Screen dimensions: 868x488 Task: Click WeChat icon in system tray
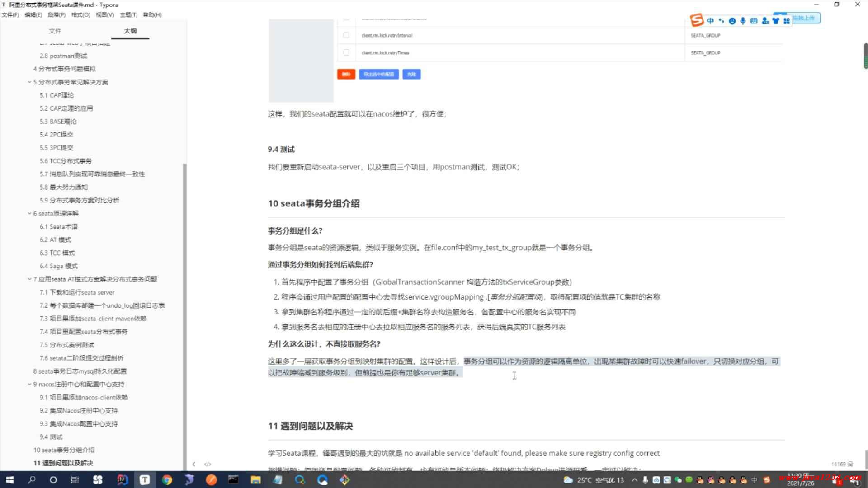click(x=678, y=480)
